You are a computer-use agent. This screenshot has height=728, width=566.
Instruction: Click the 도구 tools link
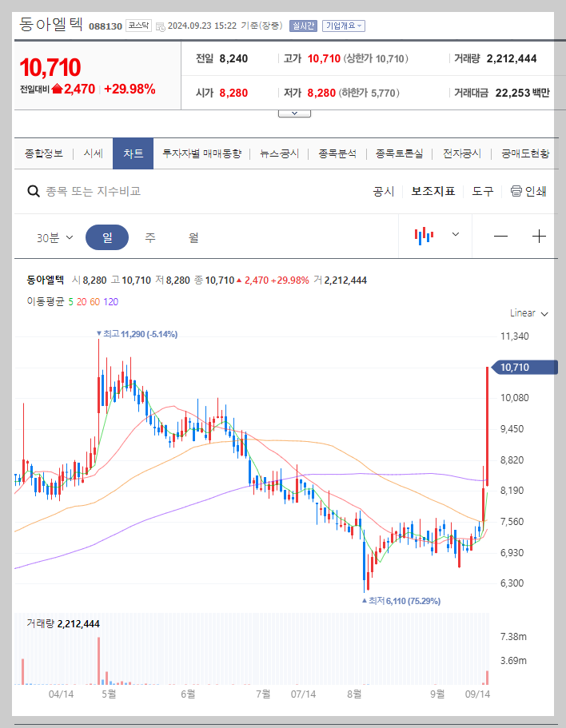[480, 191]
